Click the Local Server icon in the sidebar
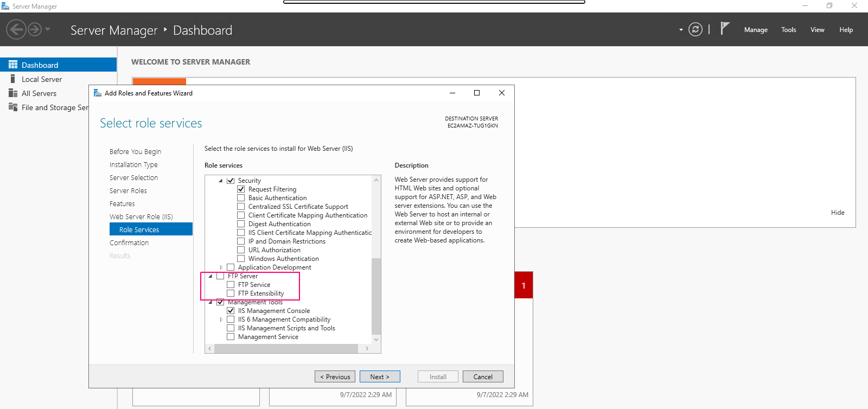 13,79
